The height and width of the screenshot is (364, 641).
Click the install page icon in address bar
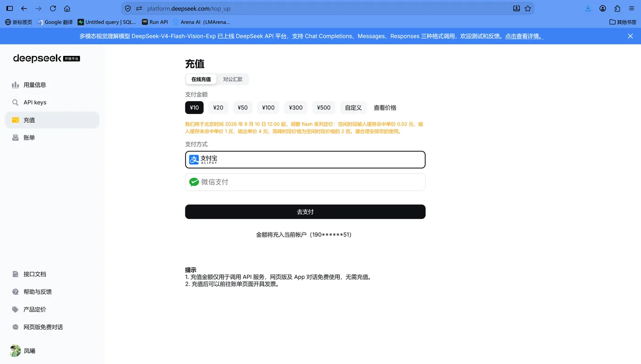[x=516, y=8]
